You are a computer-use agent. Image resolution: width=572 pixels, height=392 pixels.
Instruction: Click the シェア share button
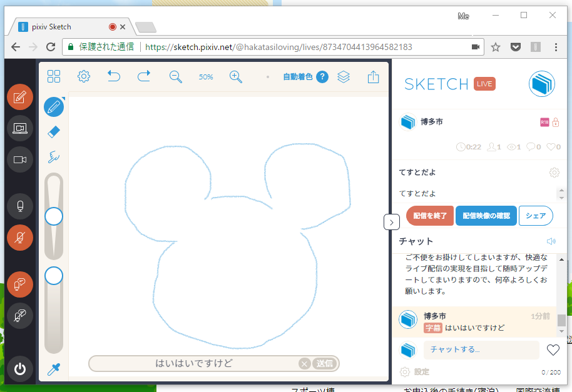pyautogui.click(x=536, y=216)
